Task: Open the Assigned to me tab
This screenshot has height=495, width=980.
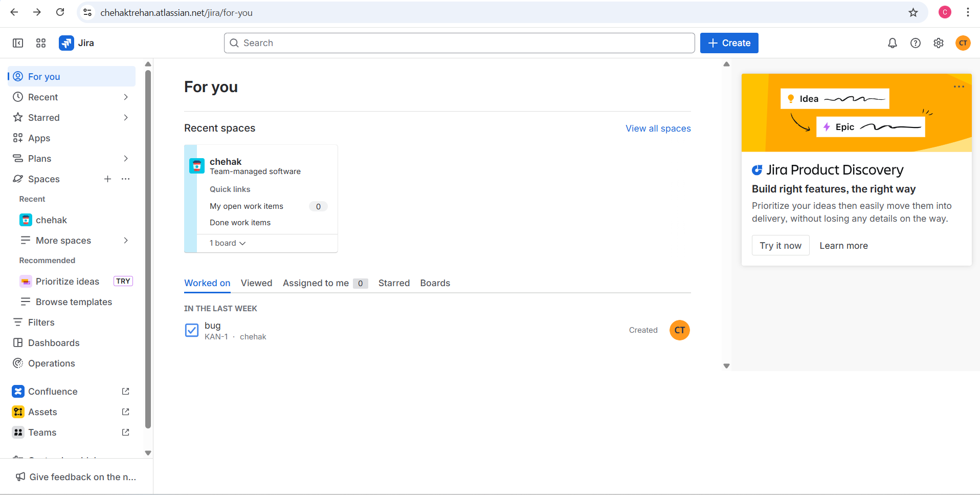Action: point(325,283)
